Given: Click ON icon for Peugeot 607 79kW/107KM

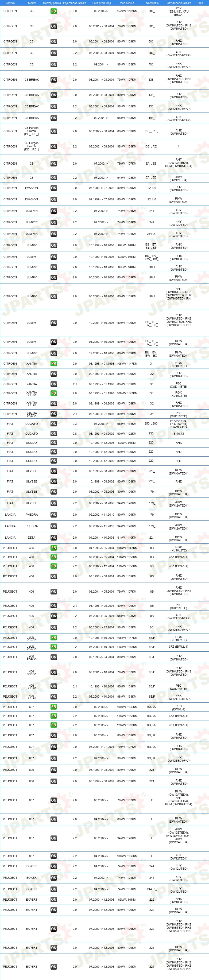Looking at the screenshot, I should point(54,747).
